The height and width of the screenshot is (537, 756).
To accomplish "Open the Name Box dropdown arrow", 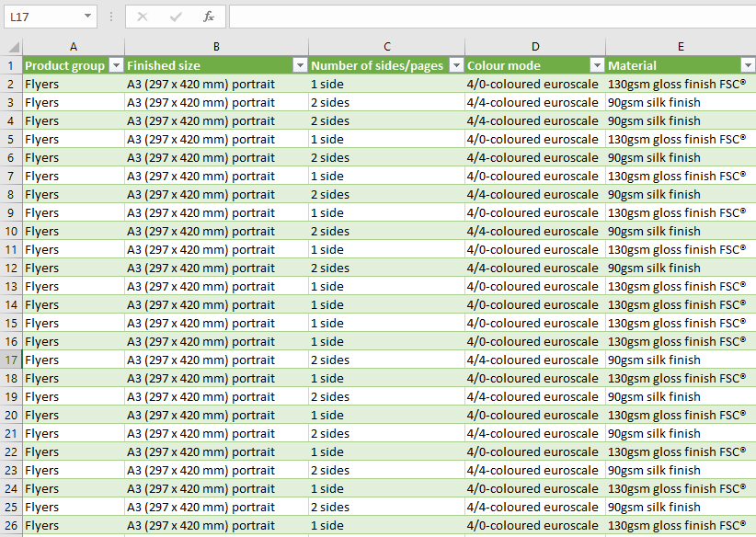I will pos(87,17).
